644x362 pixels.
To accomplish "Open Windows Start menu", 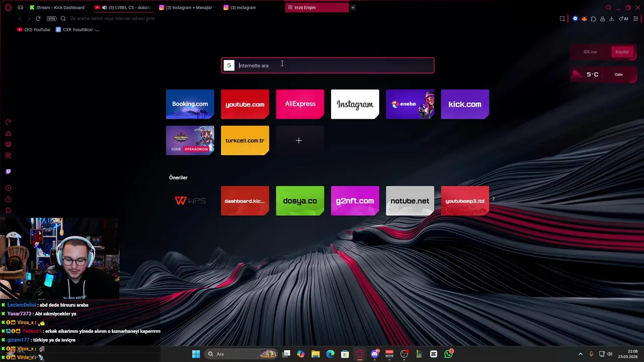I will (196, 354).
